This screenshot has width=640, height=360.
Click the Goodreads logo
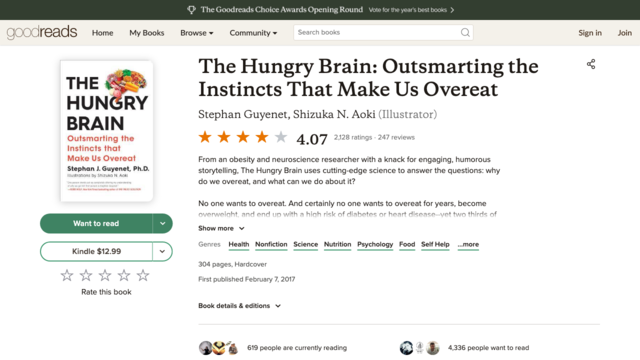tap(42, 32)
